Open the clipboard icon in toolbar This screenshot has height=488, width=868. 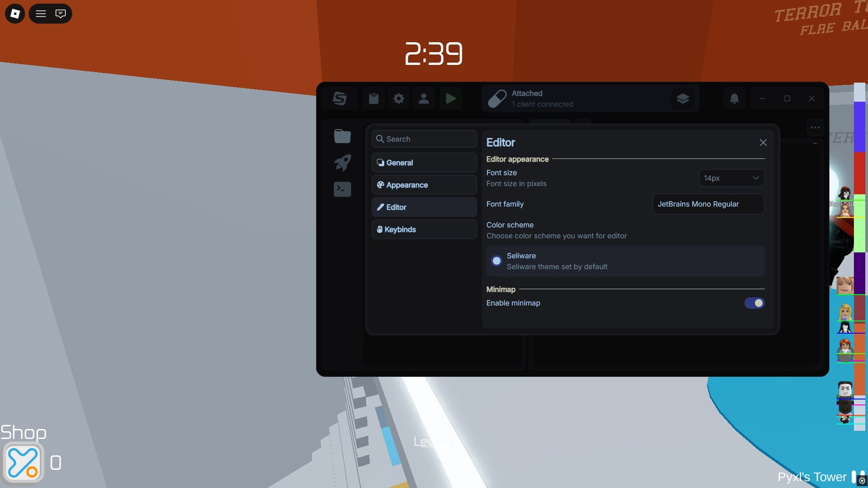tap(374, 99)
